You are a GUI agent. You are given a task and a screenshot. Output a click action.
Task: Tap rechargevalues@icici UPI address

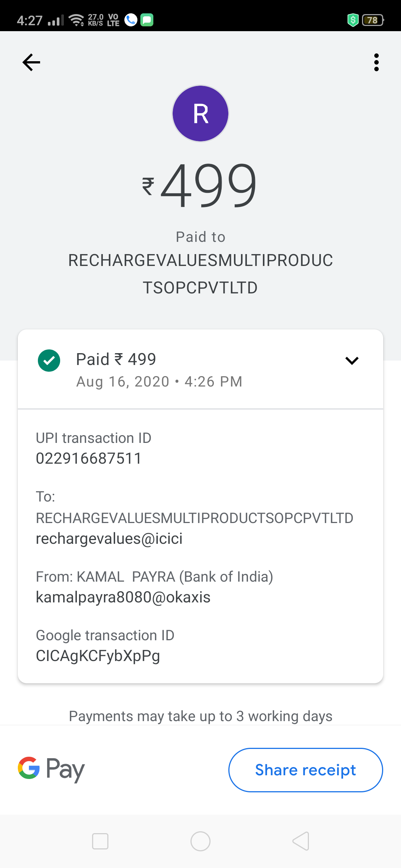tap(109, 539)
